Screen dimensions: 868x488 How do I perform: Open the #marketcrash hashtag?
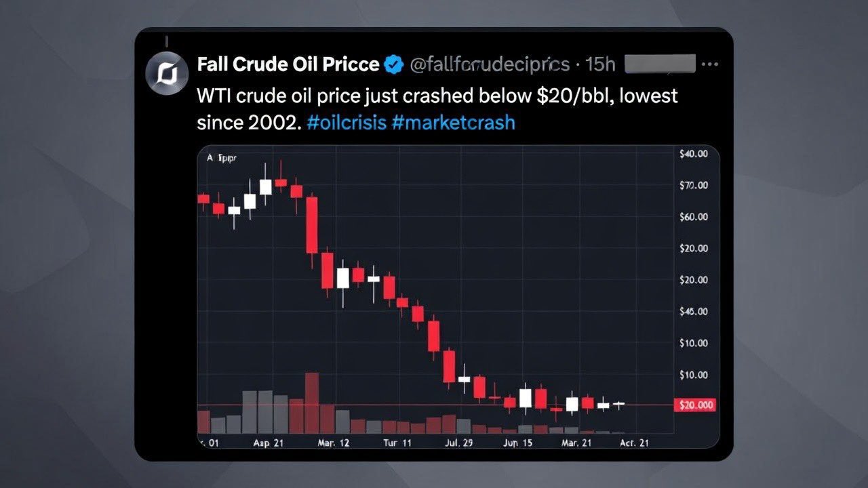[x=453, y=123]
